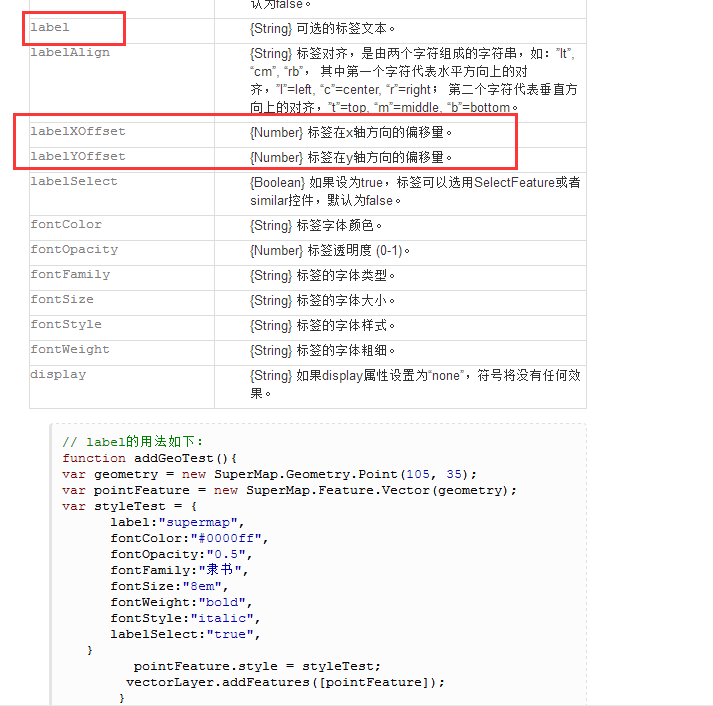This screenshot has width=713, height=706.
Task: Click description '{String} 标签的字体样式'
Action: (x=322, y=326)
